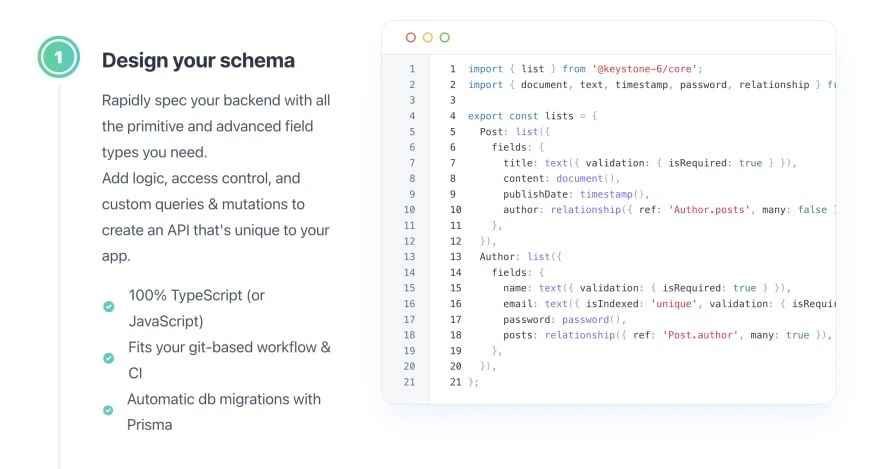Click the green dot in code window
The image size is (880, 469).
445,38
